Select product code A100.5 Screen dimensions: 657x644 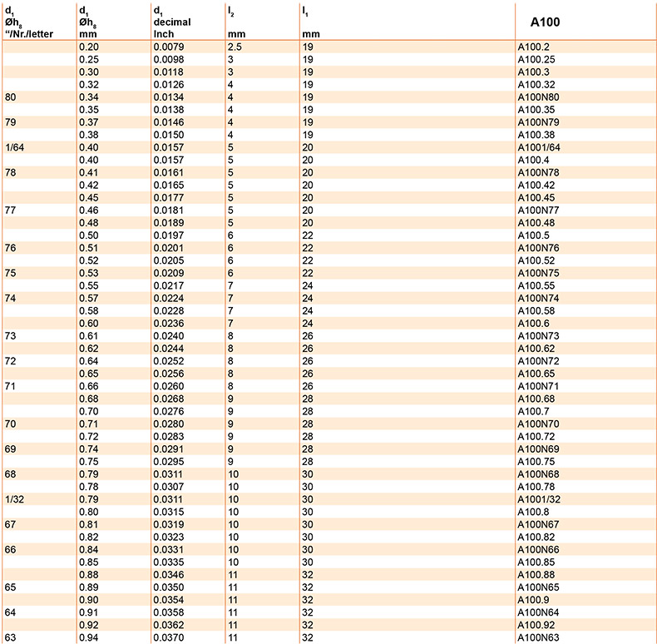click(x=534, y=235)
